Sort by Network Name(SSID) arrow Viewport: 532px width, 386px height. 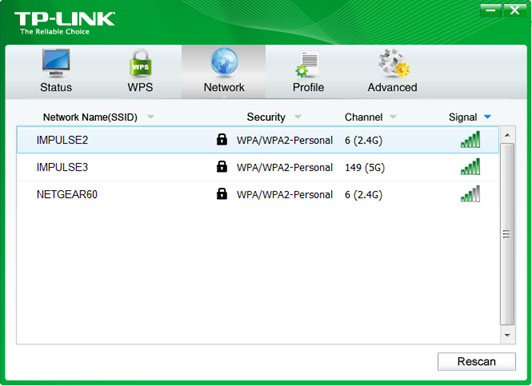151,117
